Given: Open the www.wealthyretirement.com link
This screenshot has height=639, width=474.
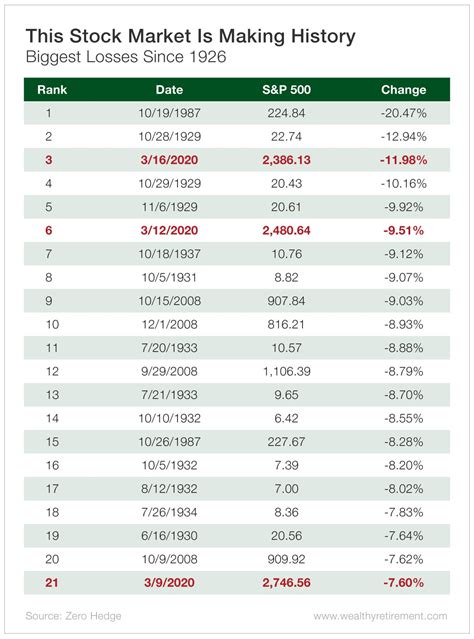Looking at the screenshot, I should click(x=380, y=616).
